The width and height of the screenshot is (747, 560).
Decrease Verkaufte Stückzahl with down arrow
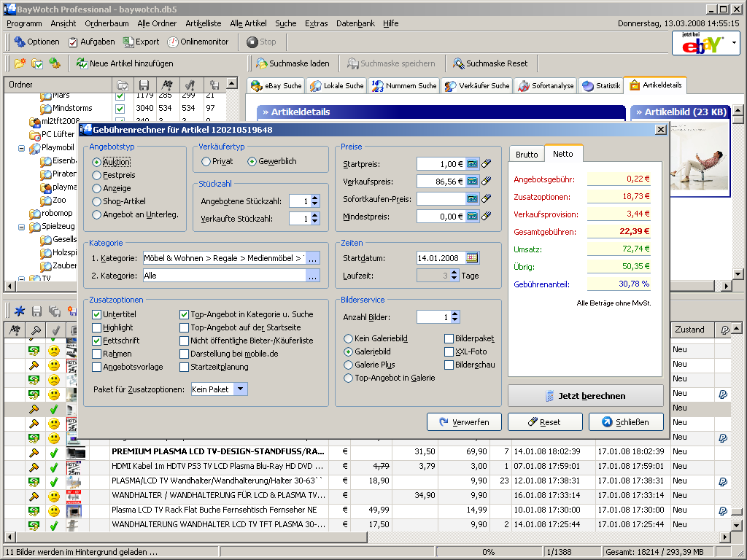[315, 222]
